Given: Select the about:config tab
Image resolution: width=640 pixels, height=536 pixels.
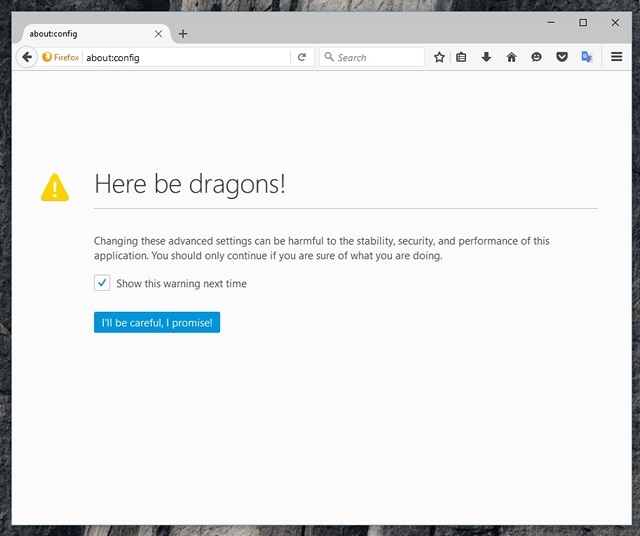Looking at the screenshot, I should point(94,34).
